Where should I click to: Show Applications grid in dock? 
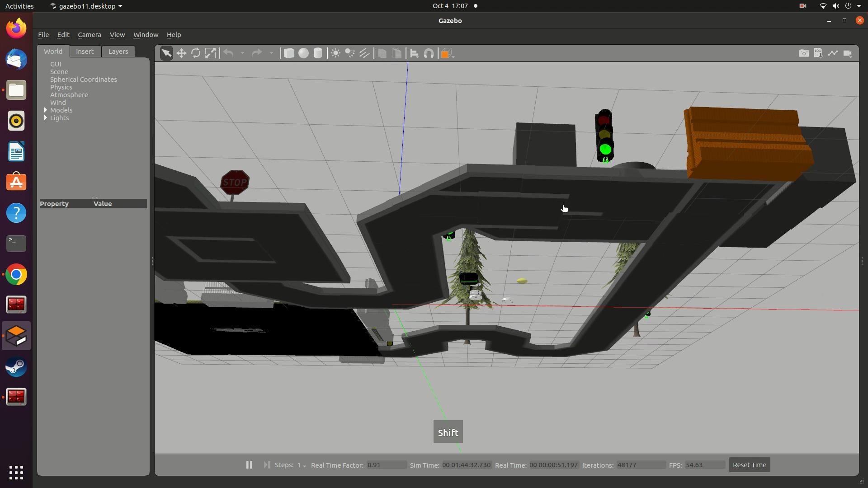tap(16, 473)
